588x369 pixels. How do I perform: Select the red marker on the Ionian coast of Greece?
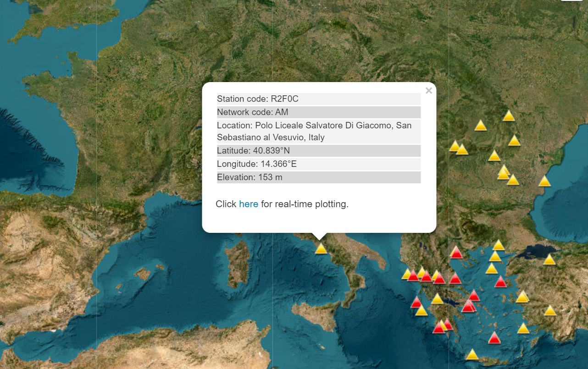pyautogui.click(x=416, y=303)
